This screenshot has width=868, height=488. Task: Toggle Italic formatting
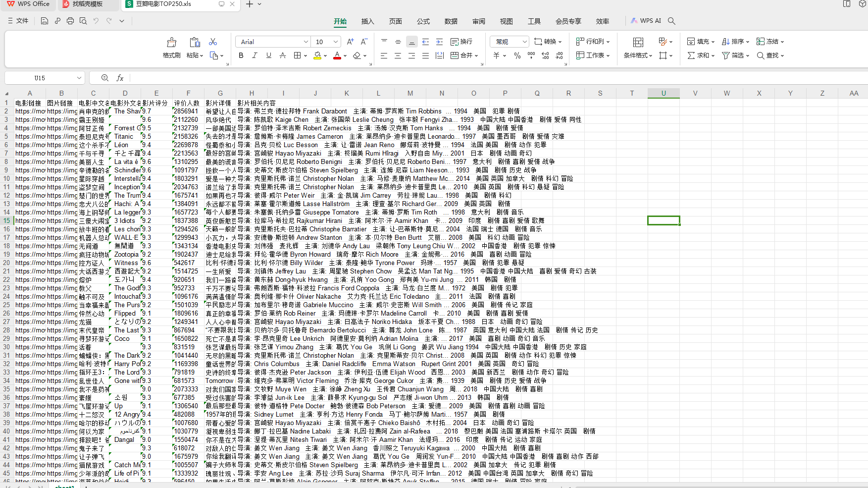255,55
